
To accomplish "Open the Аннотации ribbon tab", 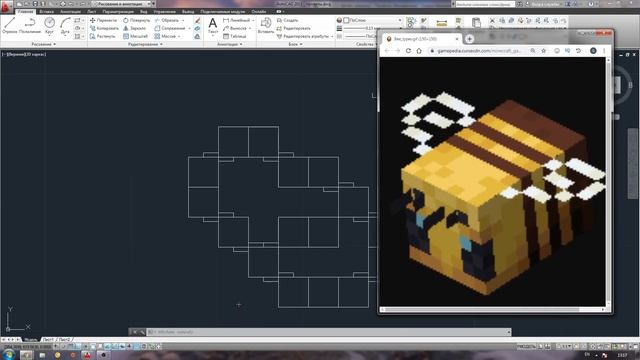I will click(x=70, y=11).
